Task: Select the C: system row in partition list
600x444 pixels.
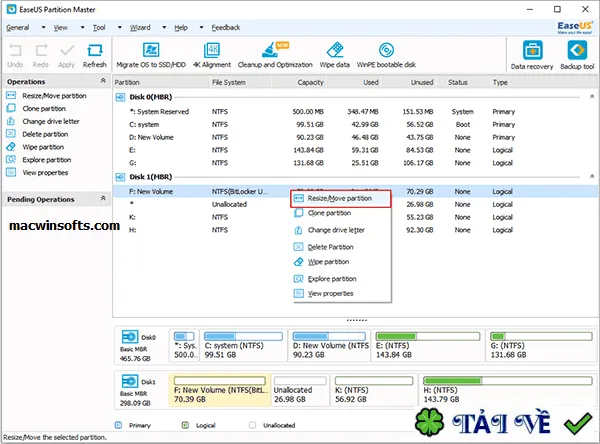Action: 356,124
